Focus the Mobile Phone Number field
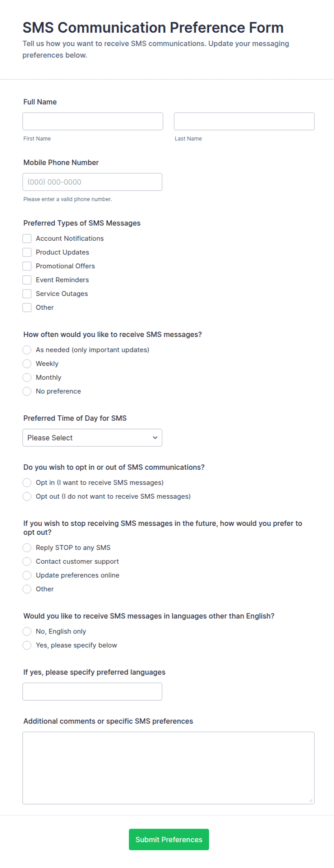 [x=92, y=182]
